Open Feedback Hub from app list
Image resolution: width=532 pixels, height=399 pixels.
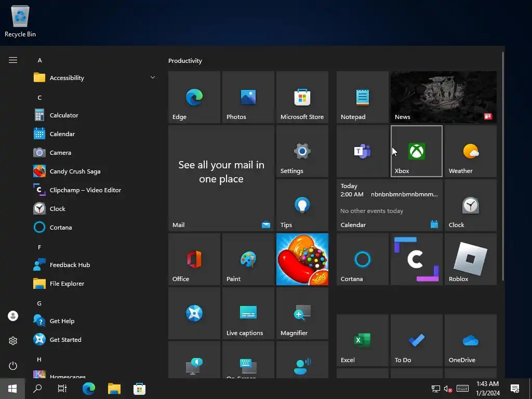tap(95, 264)
